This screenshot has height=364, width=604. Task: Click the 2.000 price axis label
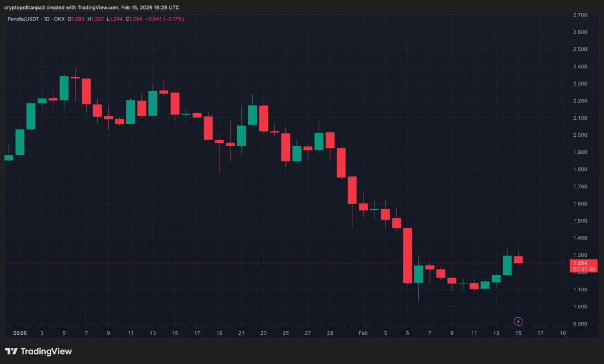580,135
